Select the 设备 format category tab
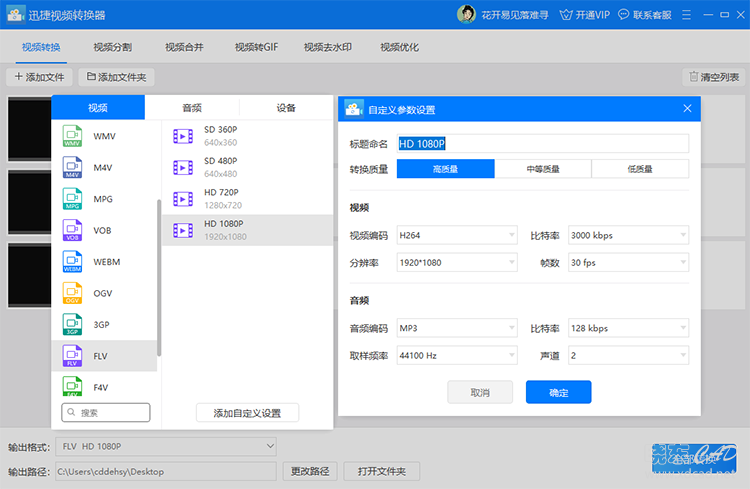Viewport: 750px width, 489px height. click(x=286, y=108)
